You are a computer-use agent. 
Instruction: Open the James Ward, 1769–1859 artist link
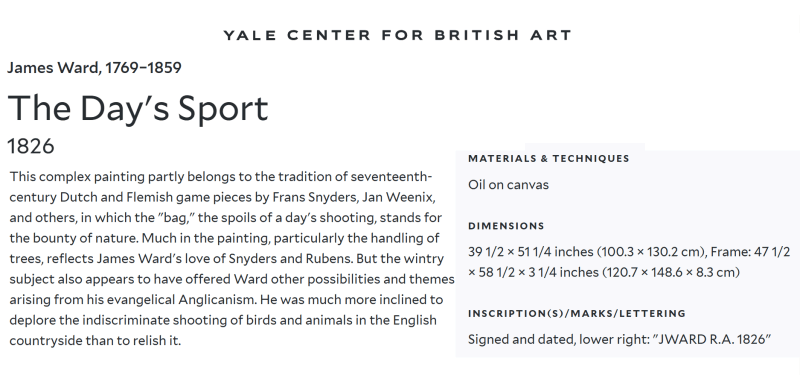[94, 68]
